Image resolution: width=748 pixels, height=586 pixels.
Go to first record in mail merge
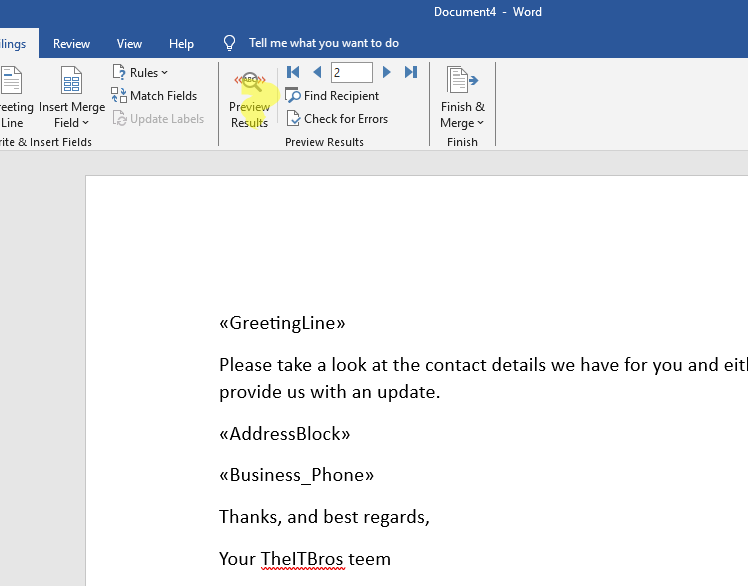pos(293,72)
